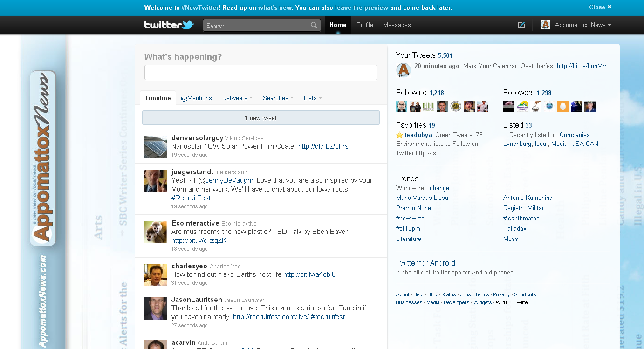Click the Appomattox_News avatar in the top bar
This screenshot has width=644, height=349.
[x=546, y=25]
